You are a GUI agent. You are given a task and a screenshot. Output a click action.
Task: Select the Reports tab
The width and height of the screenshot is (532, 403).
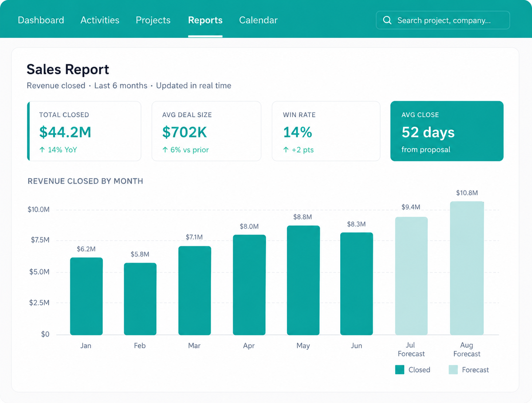205,20
